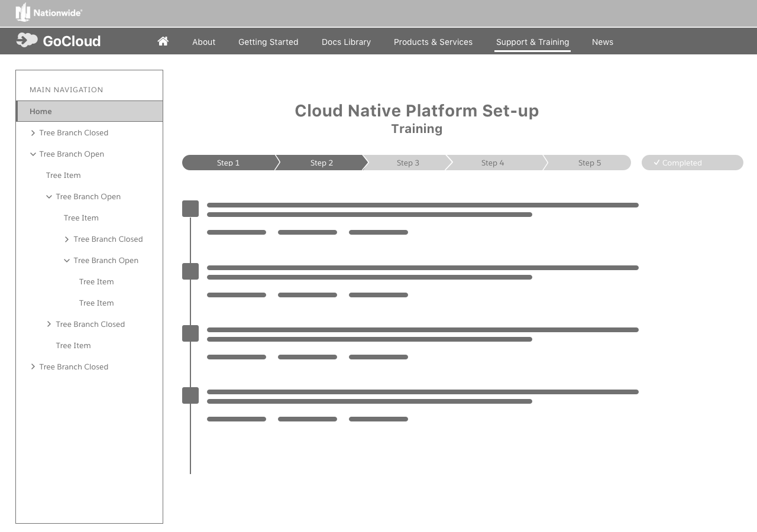
Task: Open the home icon in navbar
Action: point(163,41)
